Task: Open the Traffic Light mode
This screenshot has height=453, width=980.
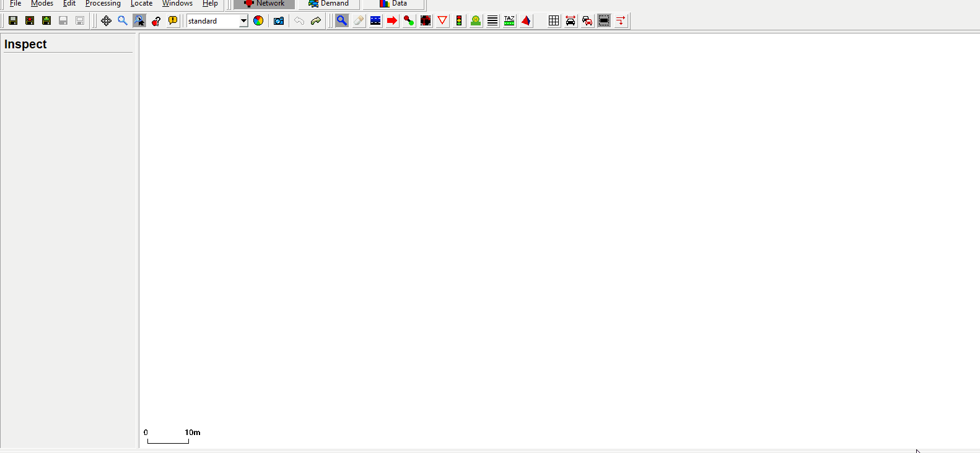Action: point(459,20)
